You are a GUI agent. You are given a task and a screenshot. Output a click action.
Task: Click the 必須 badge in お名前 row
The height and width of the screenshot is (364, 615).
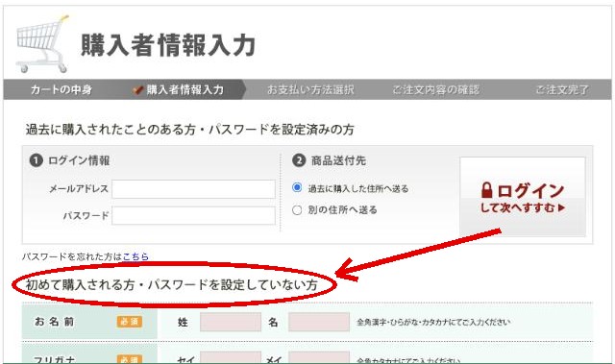[x=130, y=322]
